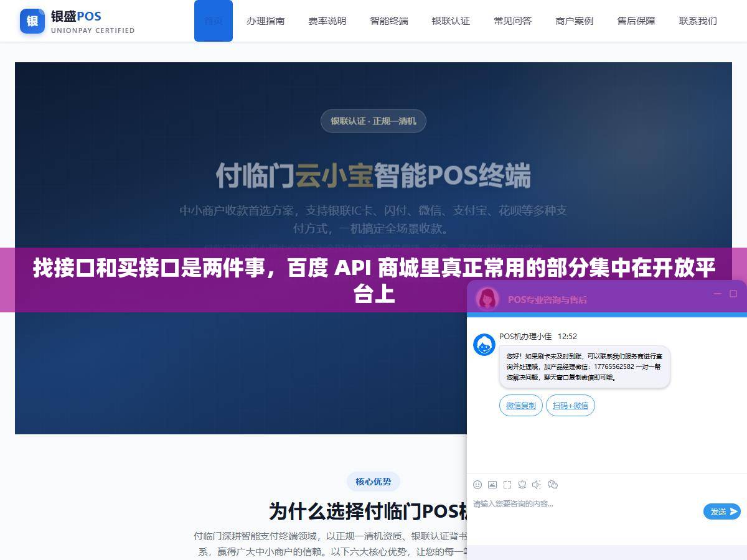Send the chat message with 发送

(x=722, y=511)
